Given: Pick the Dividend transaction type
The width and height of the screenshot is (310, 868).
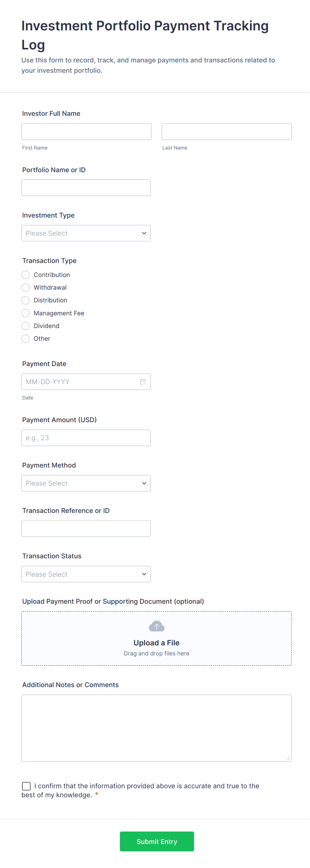Looking at the screenshot, I should click(26, 326).
